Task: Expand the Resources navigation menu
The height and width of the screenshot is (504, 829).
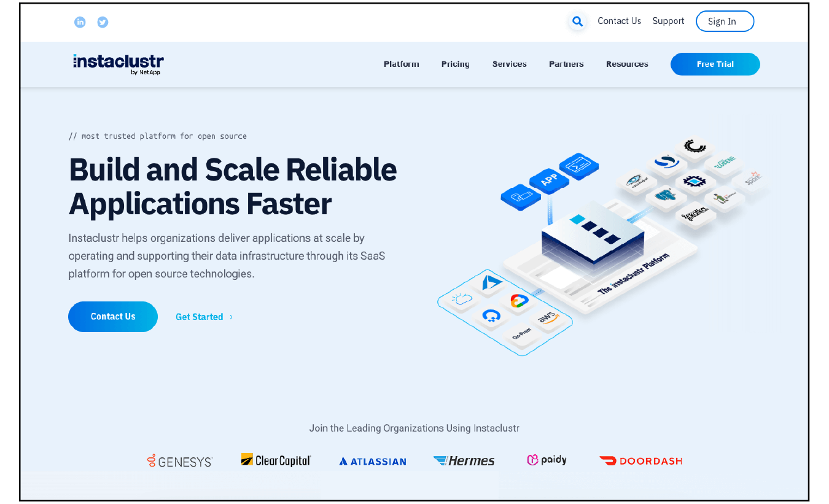Action: tap(627, 64)
